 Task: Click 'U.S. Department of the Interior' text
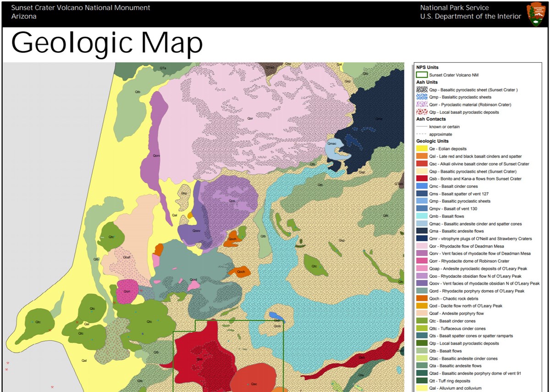pos(470,17)
